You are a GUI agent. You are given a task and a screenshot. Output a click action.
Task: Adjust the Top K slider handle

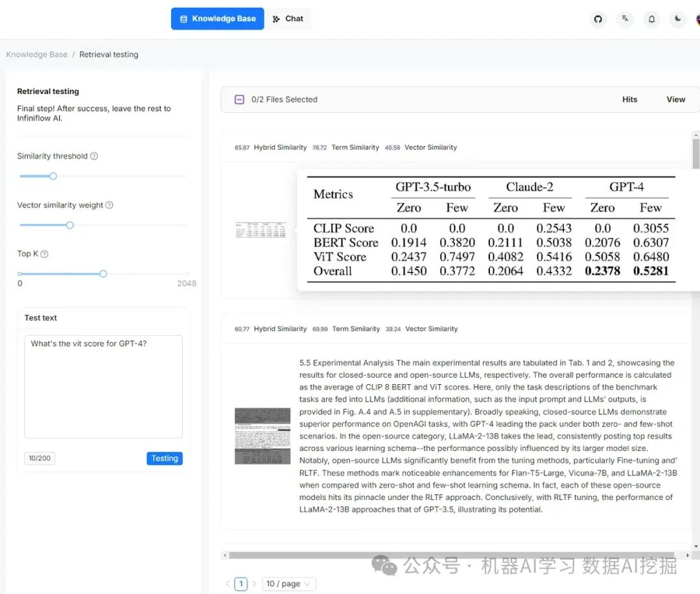(103, 274)
